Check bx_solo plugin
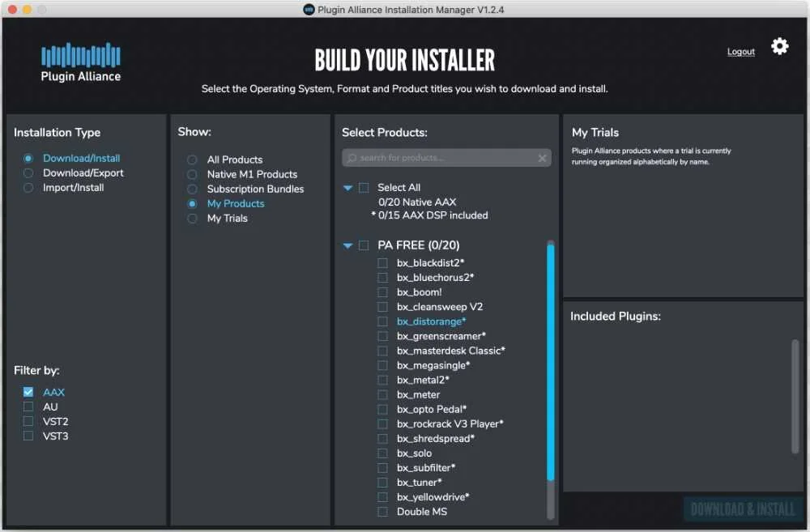 click(x=383, y=453)
